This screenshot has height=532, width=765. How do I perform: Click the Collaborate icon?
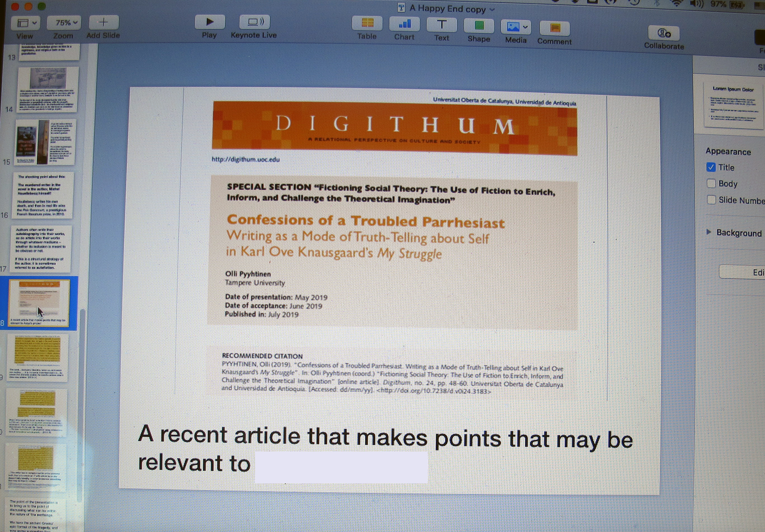point(664,33)
